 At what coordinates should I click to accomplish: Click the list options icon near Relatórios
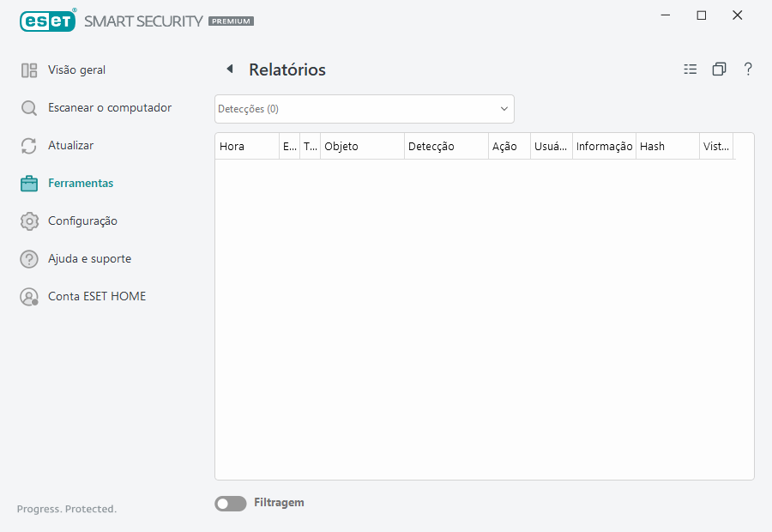tap(691, 69)
